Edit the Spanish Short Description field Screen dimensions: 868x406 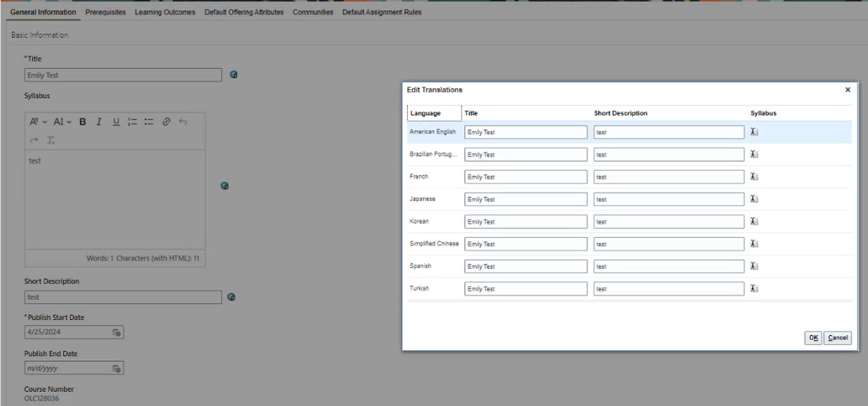coord(669,266)
